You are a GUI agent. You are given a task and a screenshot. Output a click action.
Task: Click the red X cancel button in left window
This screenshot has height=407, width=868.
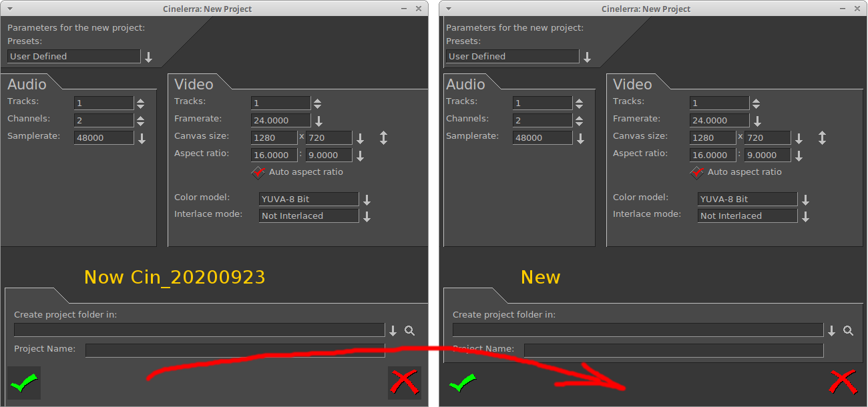(404, 382)
